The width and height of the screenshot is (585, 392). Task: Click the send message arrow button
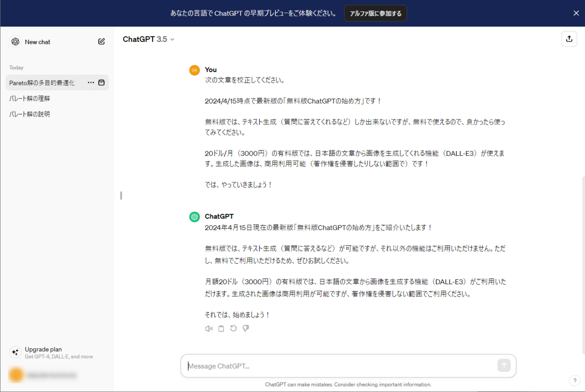504,366
